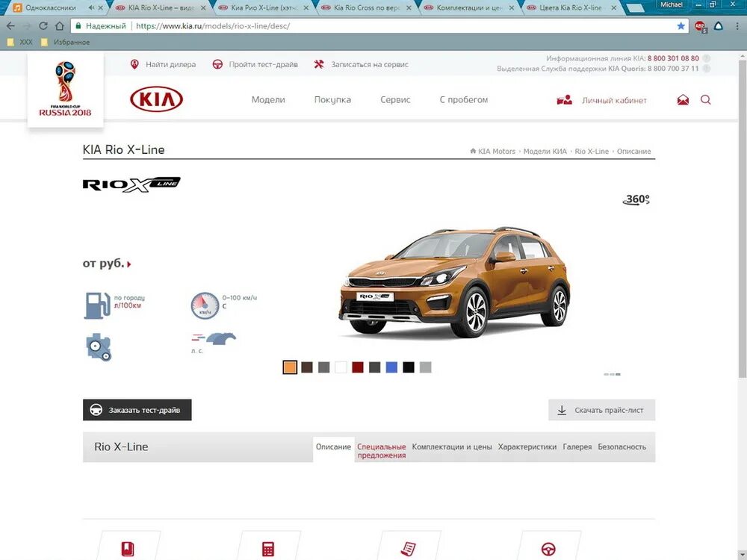Switch to the Описание tab
Image resolution: width=747 pixels, height=560 pixels.
[333, 447]
